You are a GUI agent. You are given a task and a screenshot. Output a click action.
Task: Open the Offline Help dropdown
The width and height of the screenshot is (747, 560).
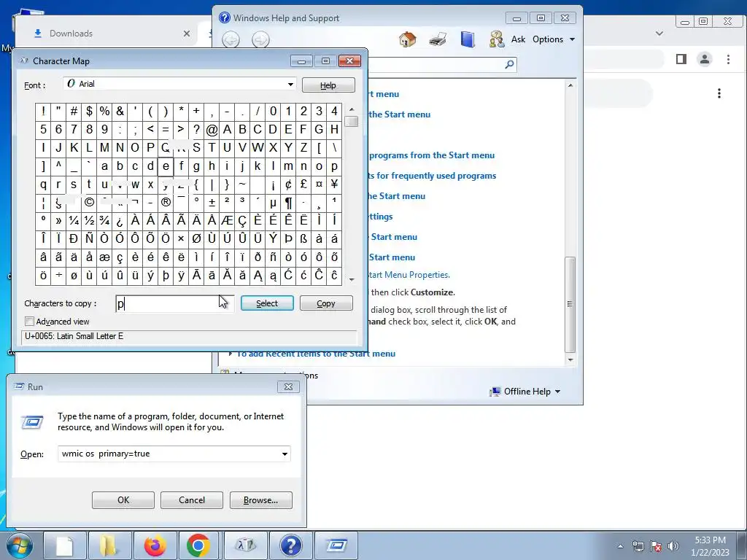click(532, 392)
